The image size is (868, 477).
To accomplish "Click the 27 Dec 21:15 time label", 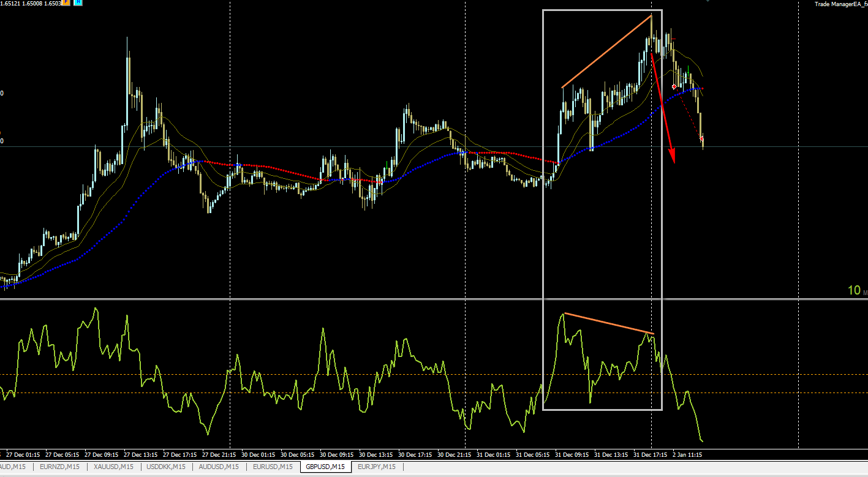I will 219,455.
